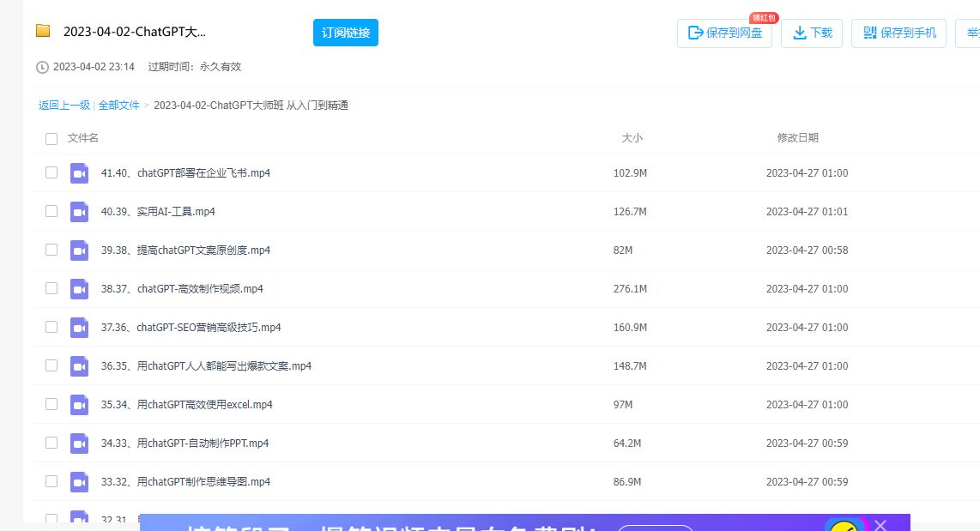Open file 36.35、用chatGPT人人都能写出爆款文案.mp4

206,366
